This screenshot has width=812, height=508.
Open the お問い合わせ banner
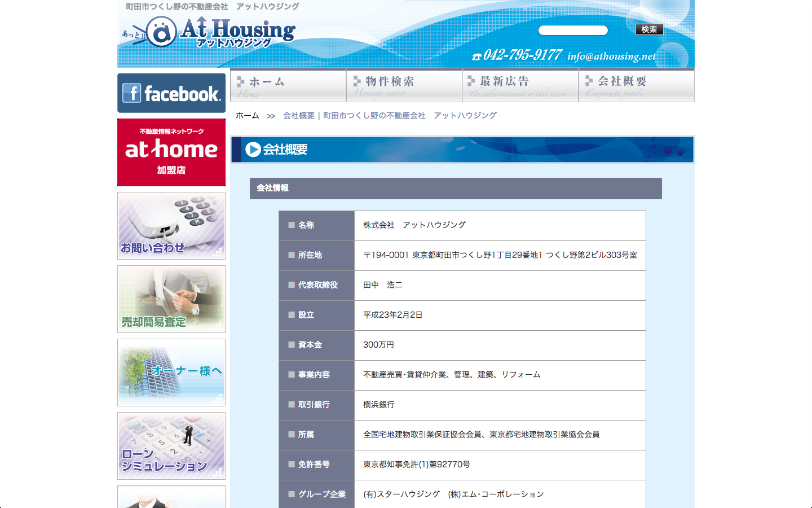[171, 226]
